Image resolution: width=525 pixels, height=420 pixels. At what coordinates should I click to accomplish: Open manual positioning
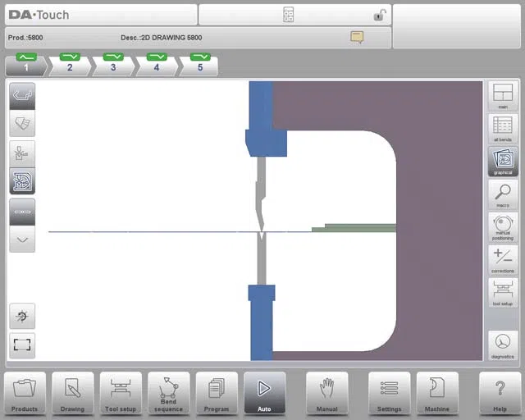[x=503, y=227]
